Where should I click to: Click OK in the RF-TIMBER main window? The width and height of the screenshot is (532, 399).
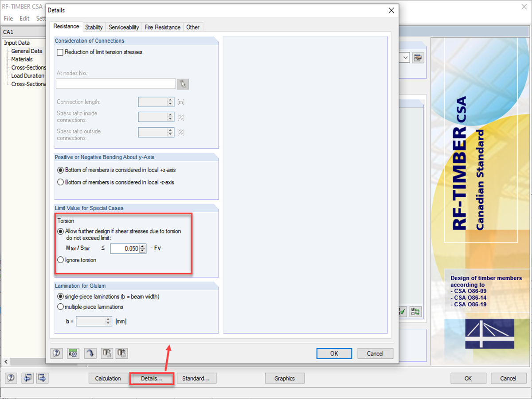[468, 378]
